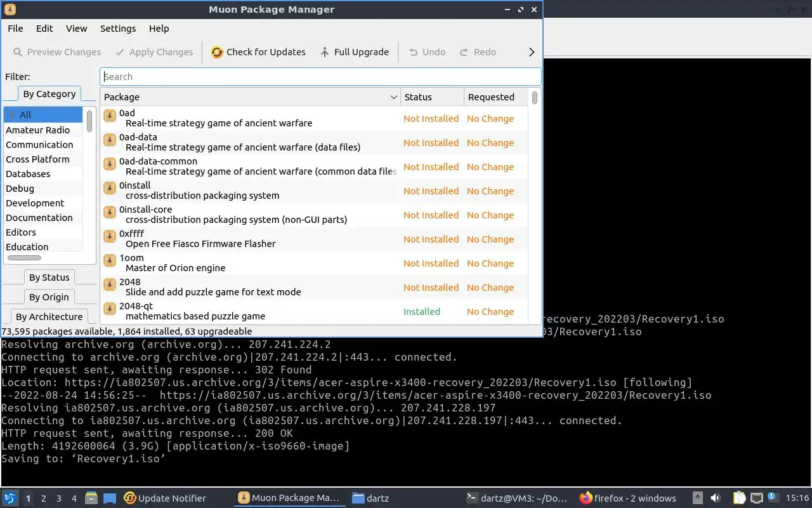
Task: Click the Undo toolbar button
Action: [427, 52]
